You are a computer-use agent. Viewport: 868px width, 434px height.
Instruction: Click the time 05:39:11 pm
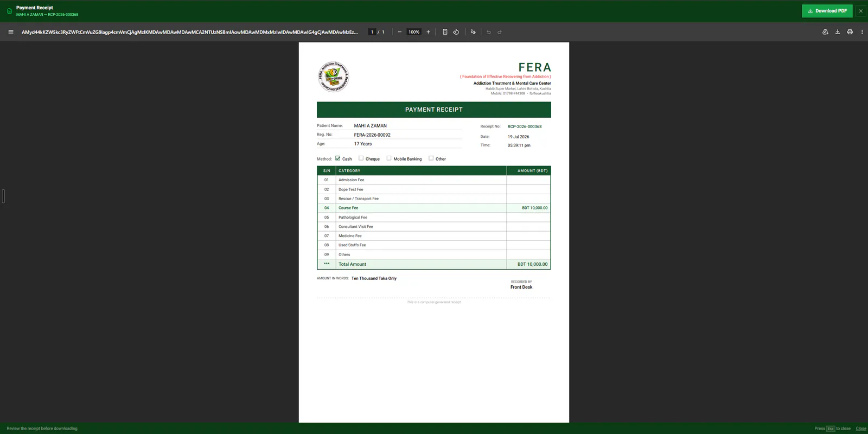point(519,145)
